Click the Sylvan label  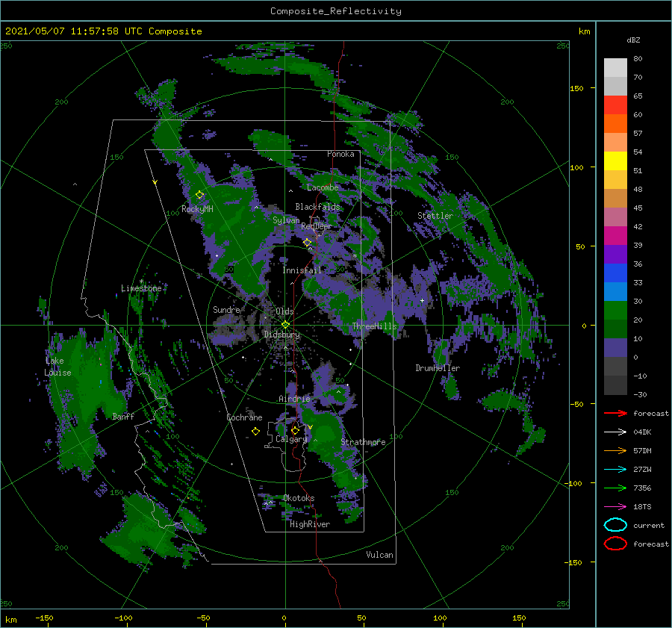(x=286, y=220)
